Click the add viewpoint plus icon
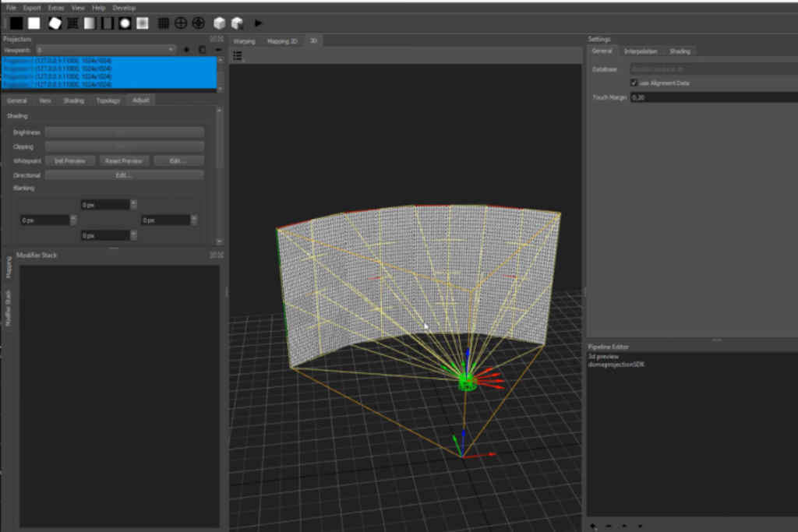 [186, 50]
